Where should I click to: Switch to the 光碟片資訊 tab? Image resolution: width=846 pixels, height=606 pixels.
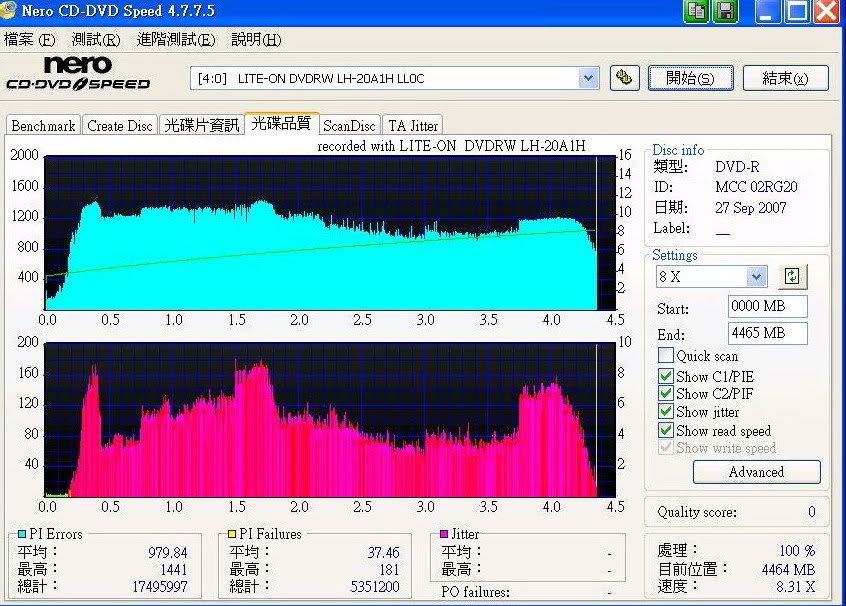(202, 126)
